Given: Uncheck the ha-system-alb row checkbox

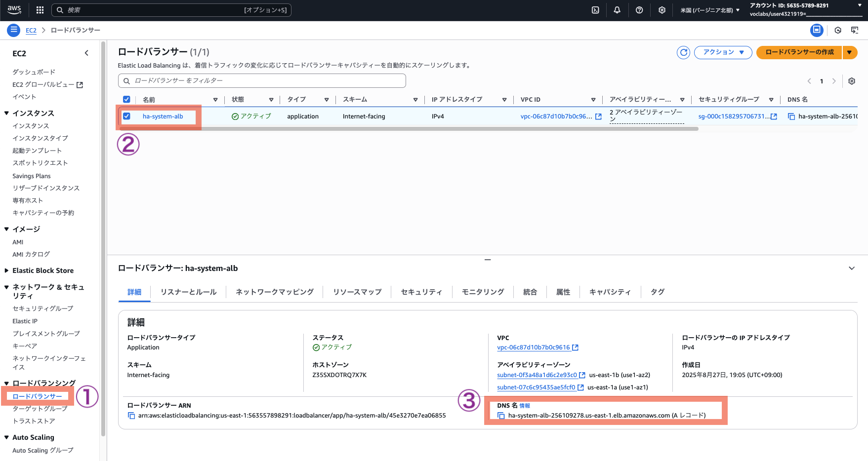Looking at the screenshot, I should click(x=126, y=116).
